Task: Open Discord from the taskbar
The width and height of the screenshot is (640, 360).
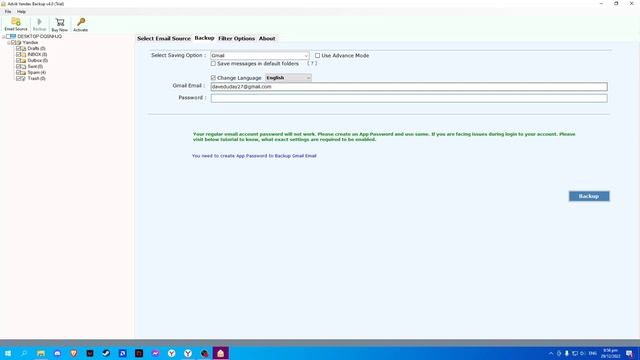Action: [x=57, y=353]
